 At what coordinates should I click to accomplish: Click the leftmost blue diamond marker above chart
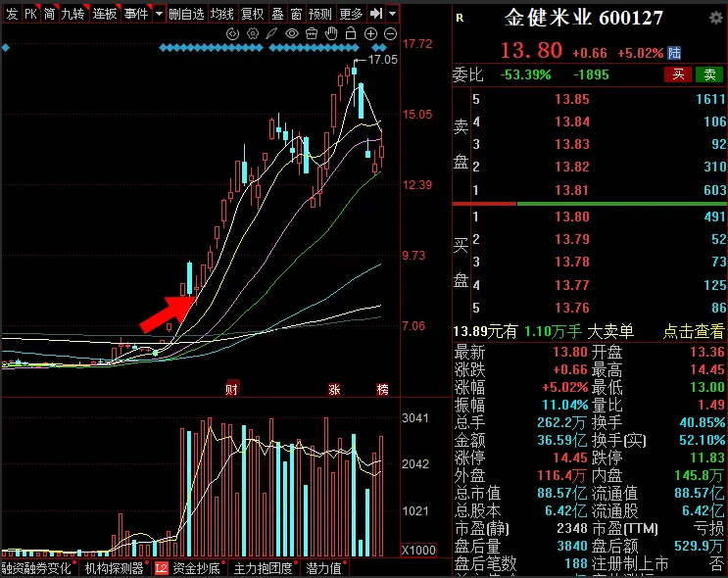[6, 47]
